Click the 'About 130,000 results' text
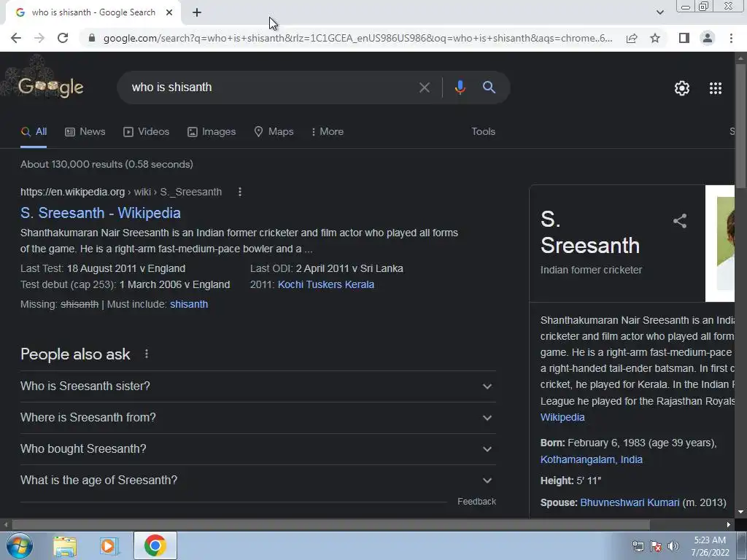 pos(107,164)
